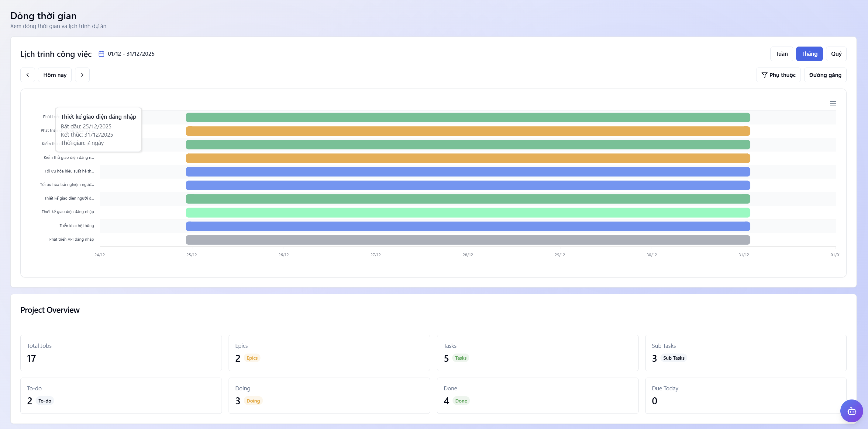The image size is (868, 429).
Task: Select the Tối ưu hóa trải nghiệm bar
Action: tap(468, 185)
